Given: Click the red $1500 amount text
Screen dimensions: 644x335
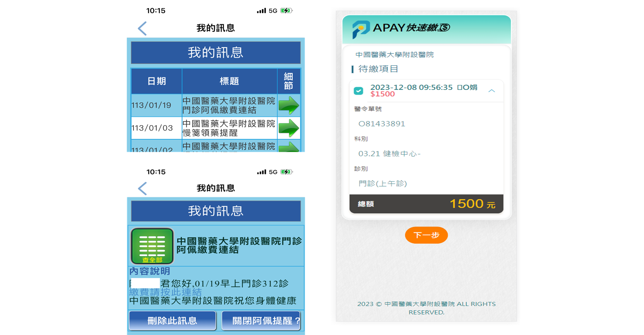Looking at the screenshot, I should click(383, 94).
